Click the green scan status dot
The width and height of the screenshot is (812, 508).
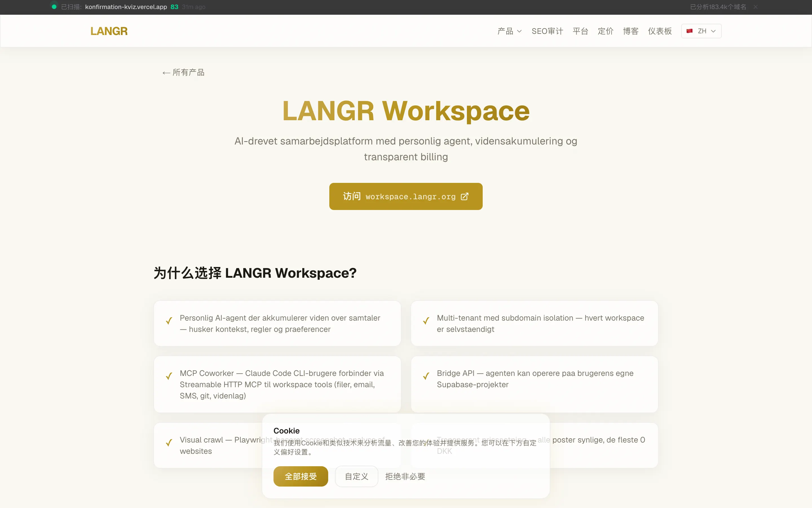[54, 7]
